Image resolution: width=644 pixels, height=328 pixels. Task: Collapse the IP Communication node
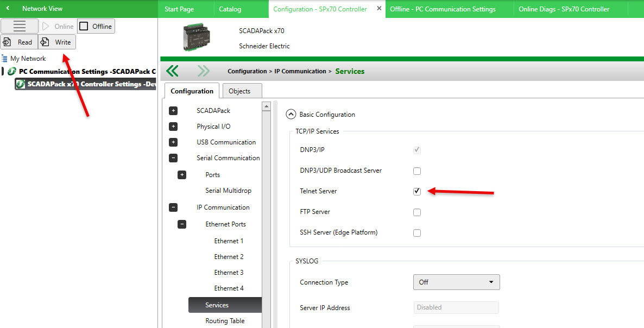[x=173, y=207]
